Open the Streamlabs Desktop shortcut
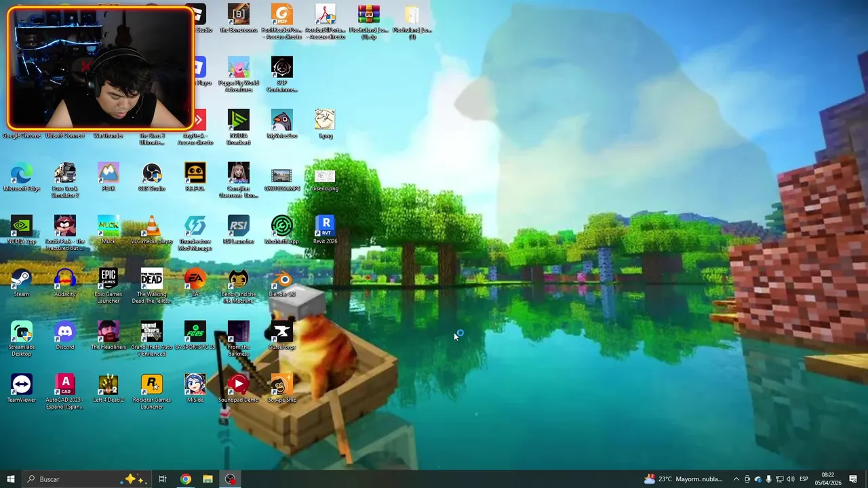Screen dimensions: 868x488 point(22,338)
